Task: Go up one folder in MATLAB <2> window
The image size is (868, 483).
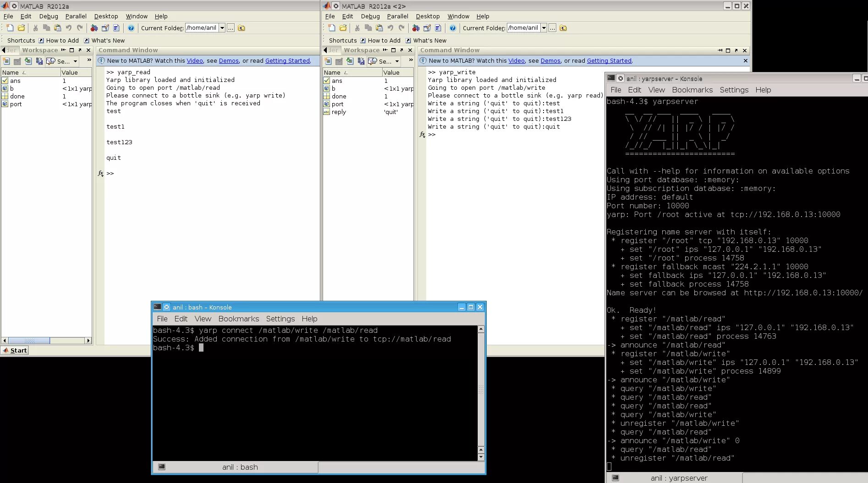Action: pos(563,28)
